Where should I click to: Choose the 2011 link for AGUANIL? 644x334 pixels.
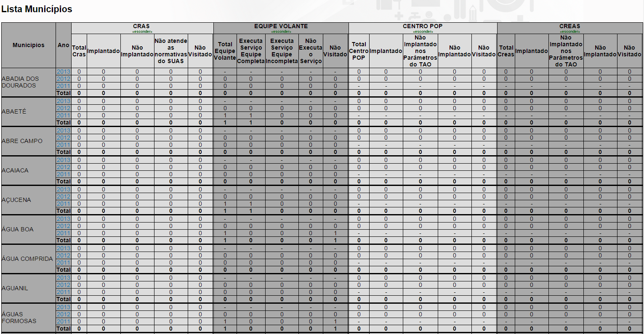point(64,292)
